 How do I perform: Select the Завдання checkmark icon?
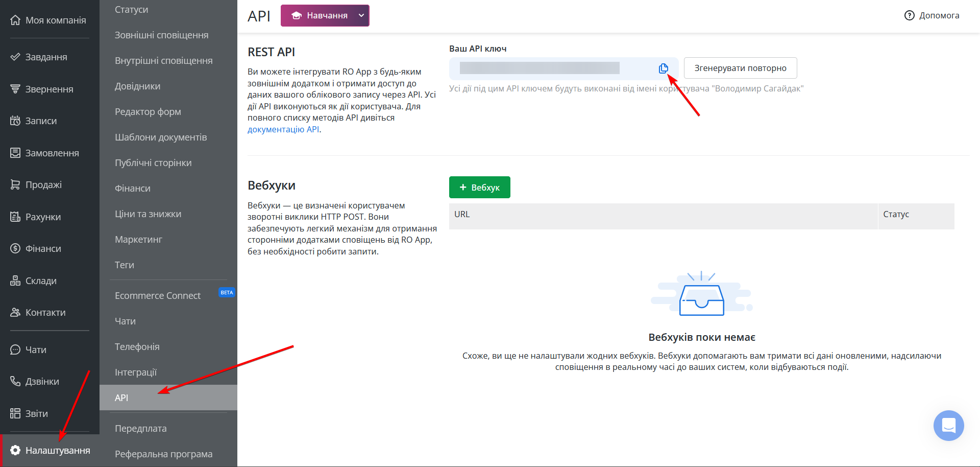tap(15, 57)
